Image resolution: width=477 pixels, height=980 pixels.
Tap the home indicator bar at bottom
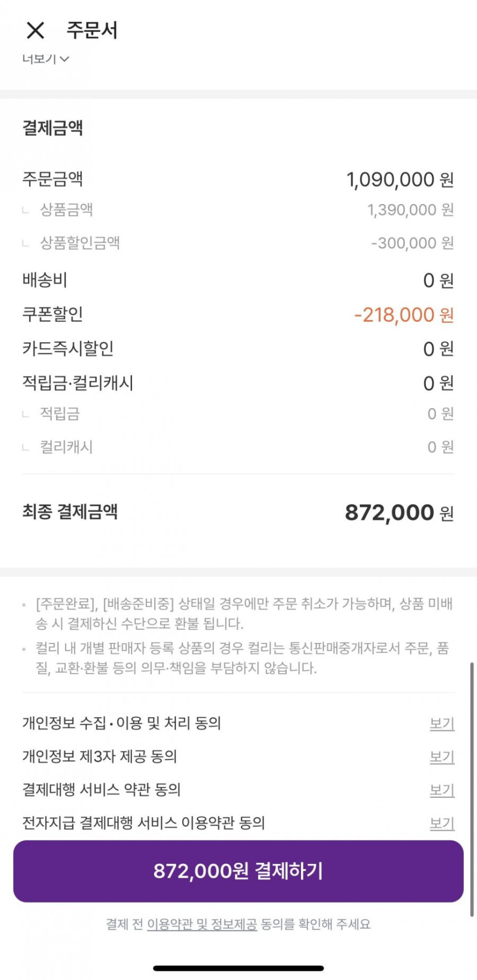[238, 968]
